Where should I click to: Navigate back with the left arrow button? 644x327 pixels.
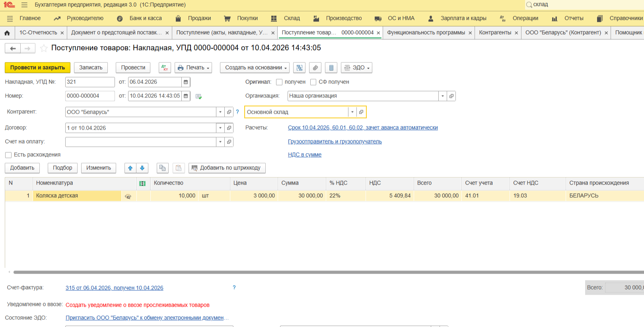(13, 48)
